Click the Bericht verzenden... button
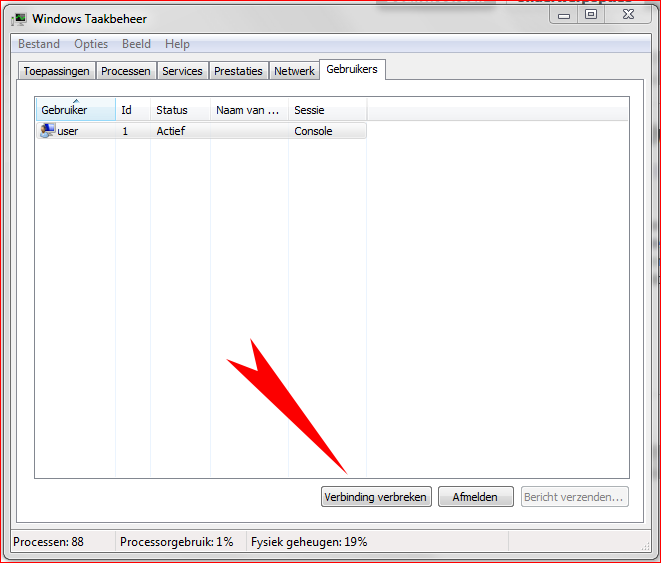661x563 pixels. (x=575, y=497)
